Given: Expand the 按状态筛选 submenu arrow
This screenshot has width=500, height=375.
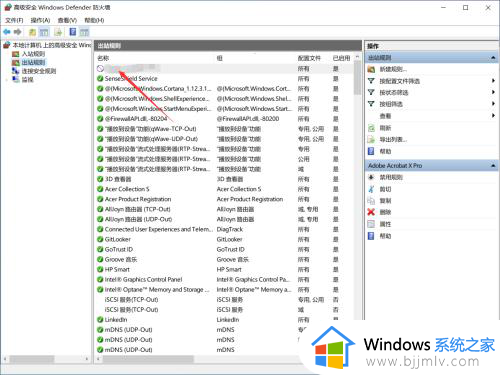Looking at the screenshot, I should [493, 92].
